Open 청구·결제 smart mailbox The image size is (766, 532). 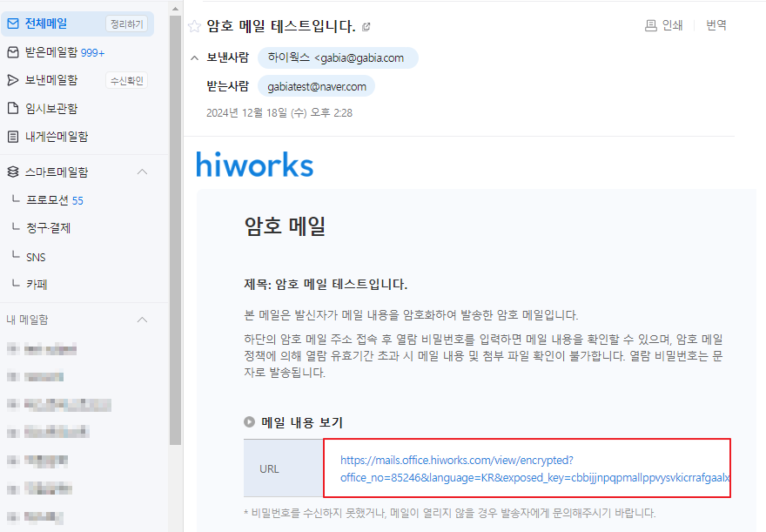tap(49, 228)
